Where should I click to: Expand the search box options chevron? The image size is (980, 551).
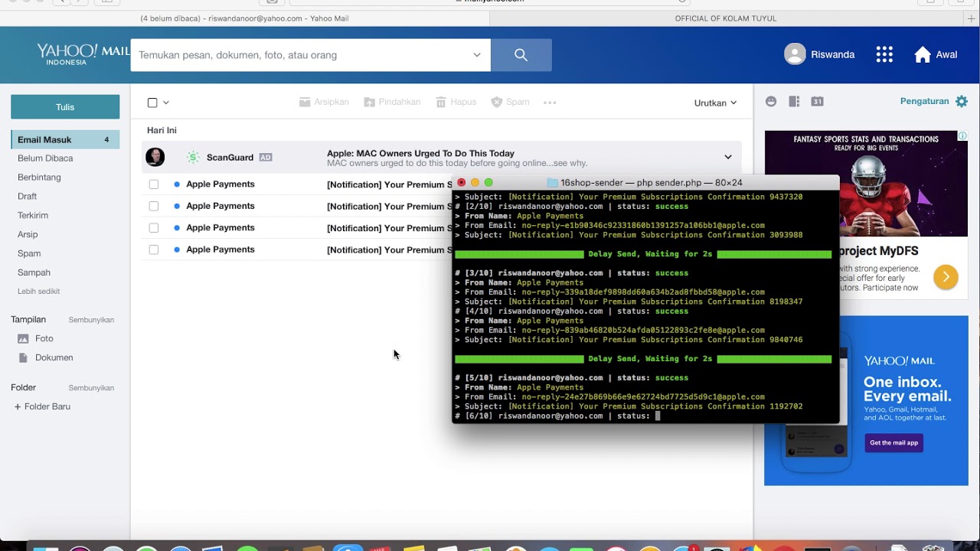pos(477,55)
